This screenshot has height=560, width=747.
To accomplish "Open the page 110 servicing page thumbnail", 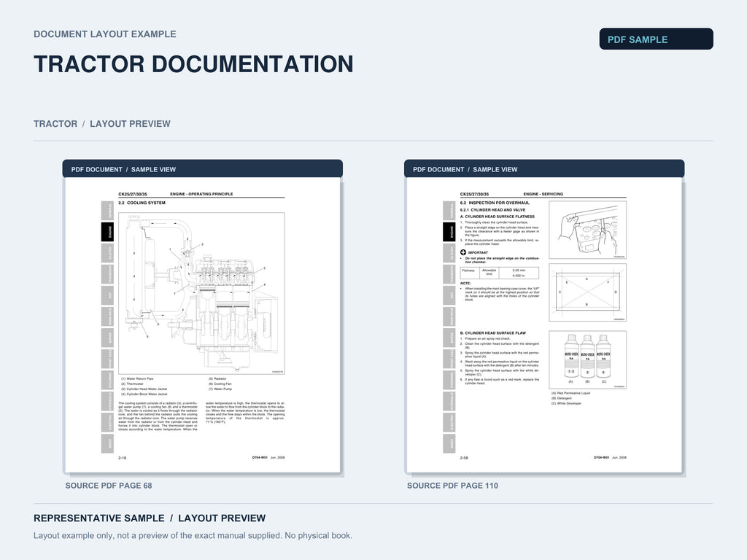I will [x=544, y=325].
